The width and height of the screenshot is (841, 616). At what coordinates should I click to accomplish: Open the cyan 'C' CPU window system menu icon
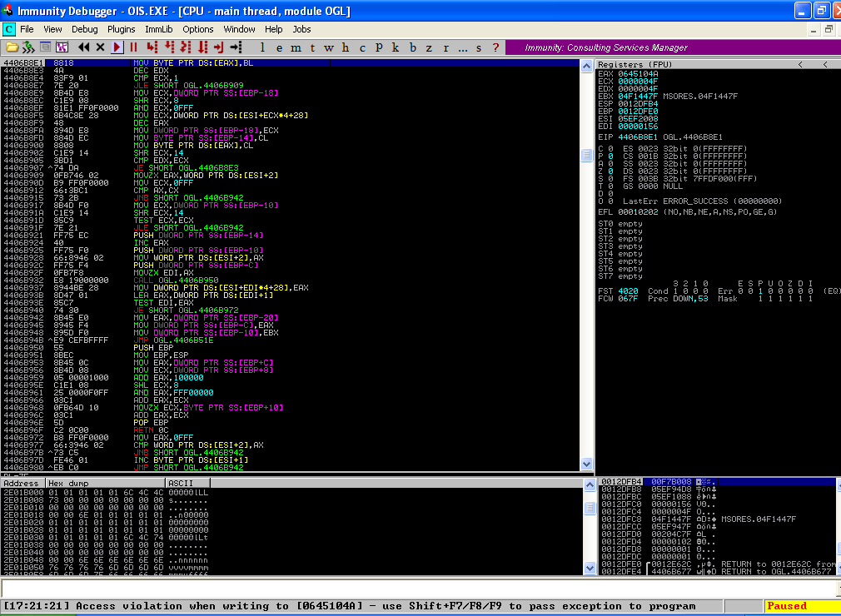click(9, 29)
